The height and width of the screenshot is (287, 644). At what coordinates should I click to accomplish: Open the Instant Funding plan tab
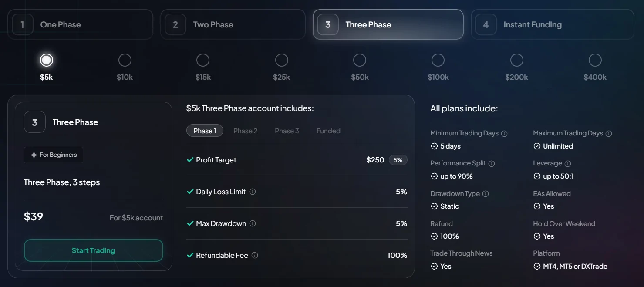click(552, 25)
